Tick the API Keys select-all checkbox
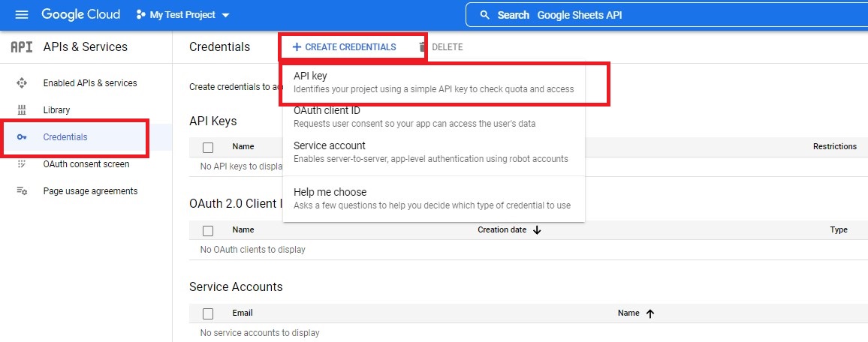 (x=208, y=148)
